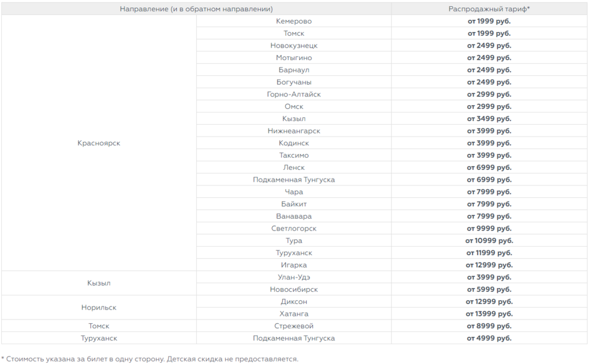
Task: Click the 'Распродажный тариф*' column header
Action: tap(489, 9)
